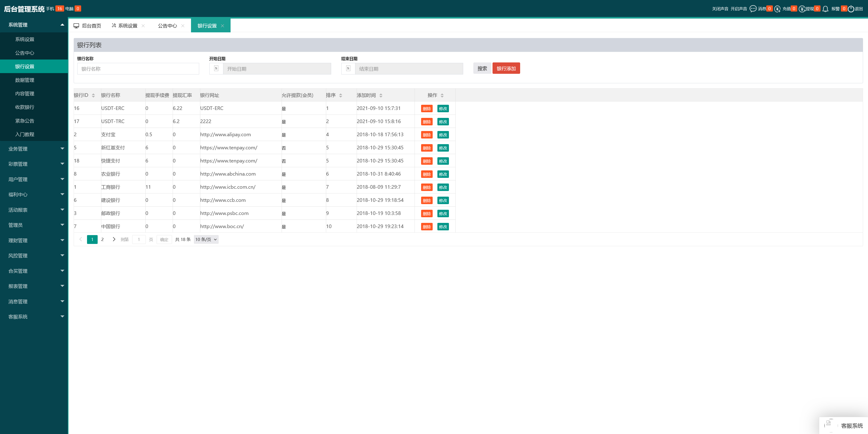Toggle sorting on 排序 column
Viewport: 868px width, 434px height.
tap(341, 95)
